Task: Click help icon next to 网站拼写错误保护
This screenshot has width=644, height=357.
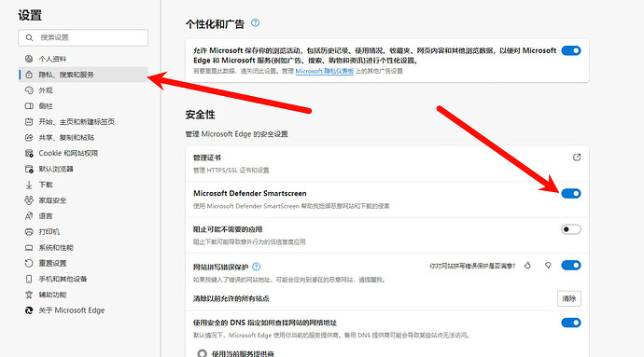Action: point(257,267)
